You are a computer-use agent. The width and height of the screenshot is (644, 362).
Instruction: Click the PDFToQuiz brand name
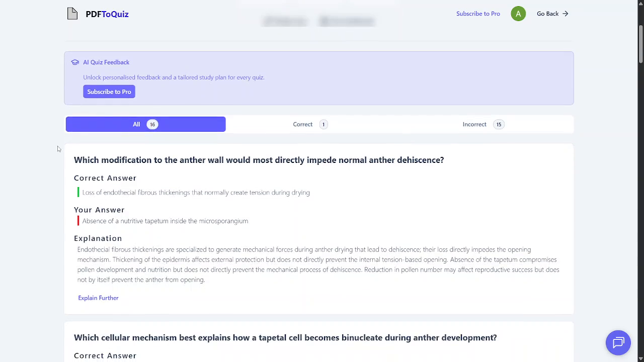point(107,14)
